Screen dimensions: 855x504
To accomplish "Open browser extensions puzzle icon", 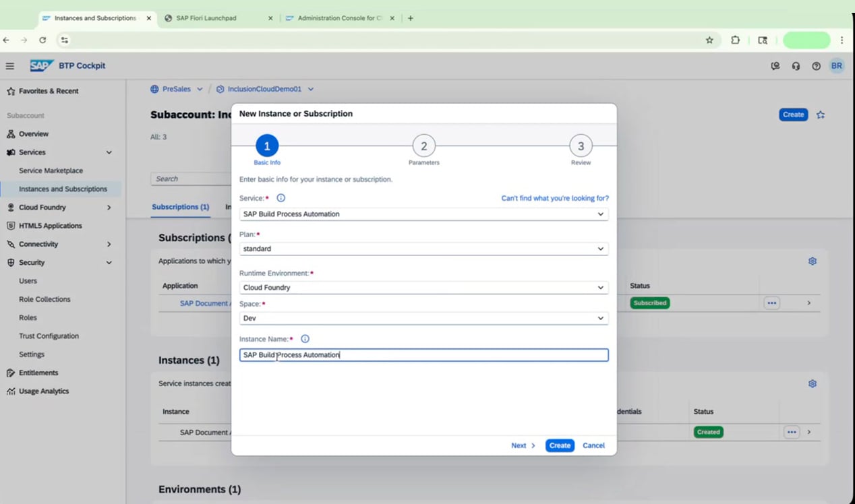I will (x=736, y=40).
